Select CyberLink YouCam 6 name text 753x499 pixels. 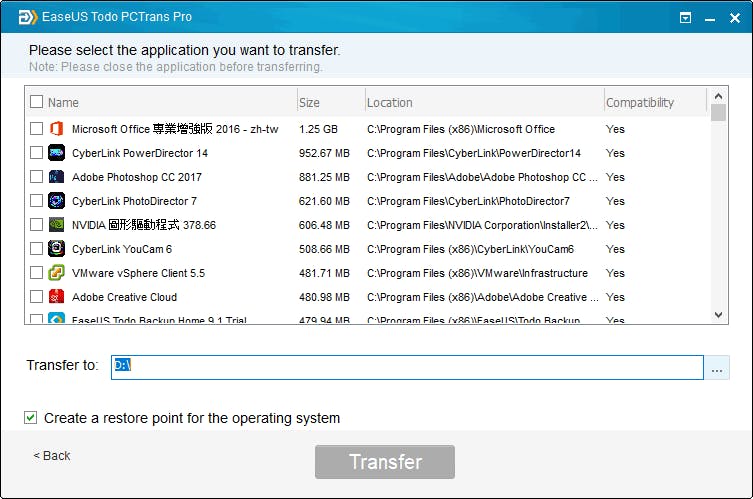coord(122,249)
